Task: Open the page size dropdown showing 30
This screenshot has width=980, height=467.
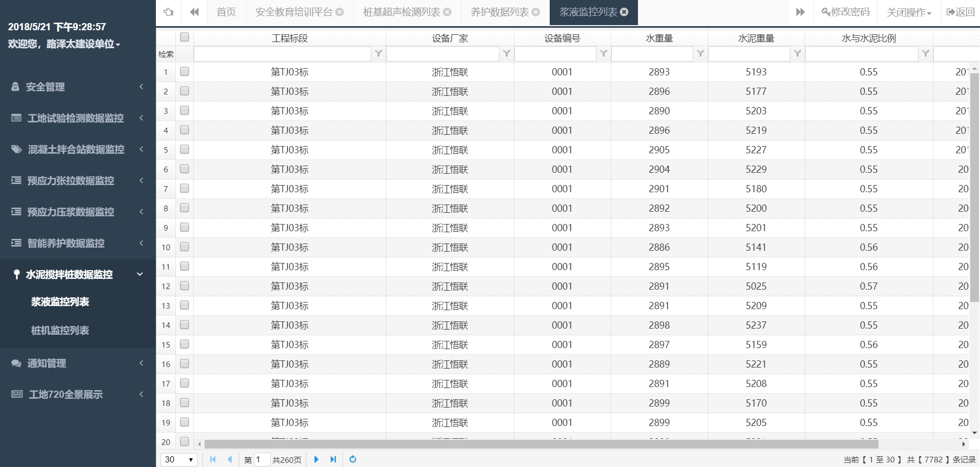Action: point(179,459)
